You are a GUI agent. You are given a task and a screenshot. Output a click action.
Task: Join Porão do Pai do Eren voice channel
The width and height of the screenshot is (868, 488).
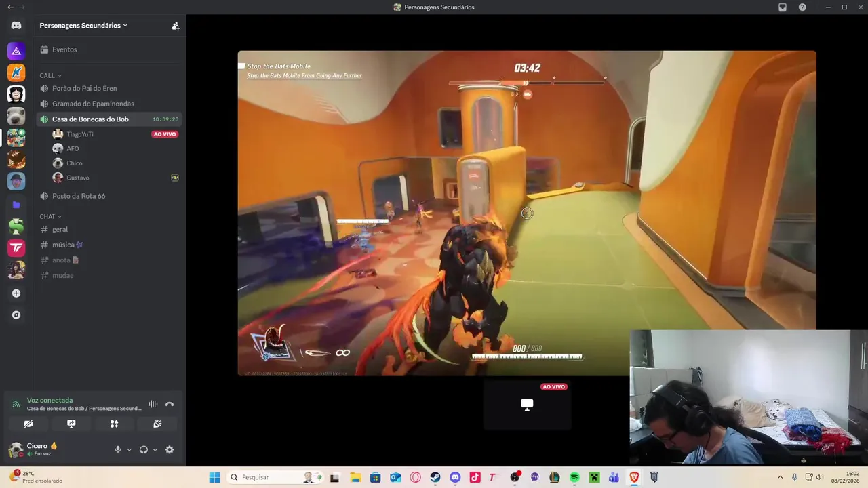109,88
